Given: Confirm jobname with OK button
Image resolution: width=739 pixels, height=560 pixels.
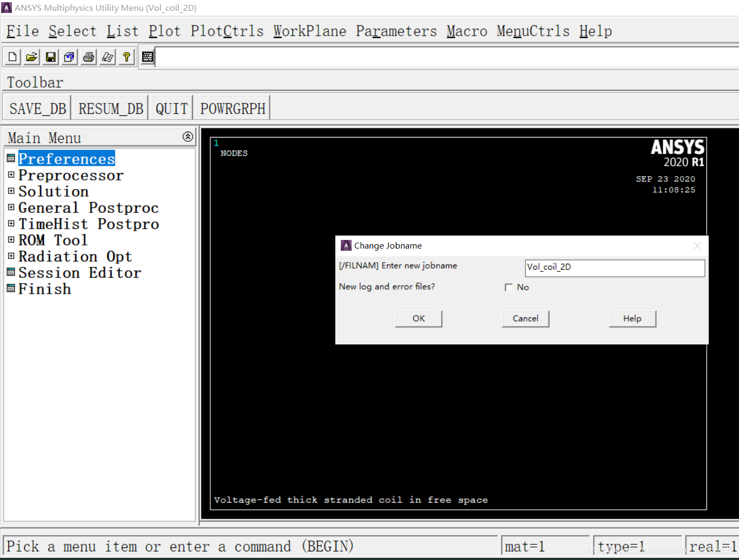Looking at the screenshot, I should (419, 318).
